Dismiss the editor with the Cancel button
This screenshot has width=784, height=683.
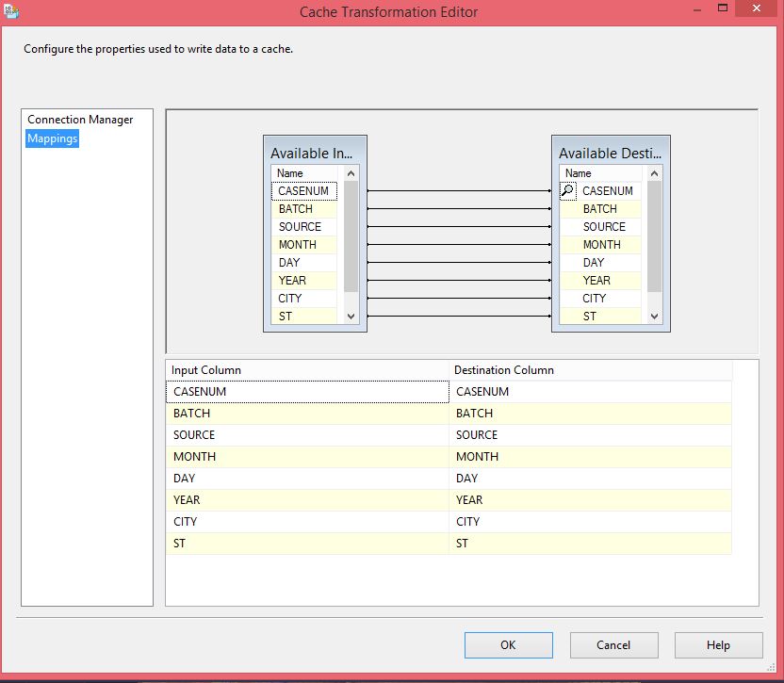(613, 644)
